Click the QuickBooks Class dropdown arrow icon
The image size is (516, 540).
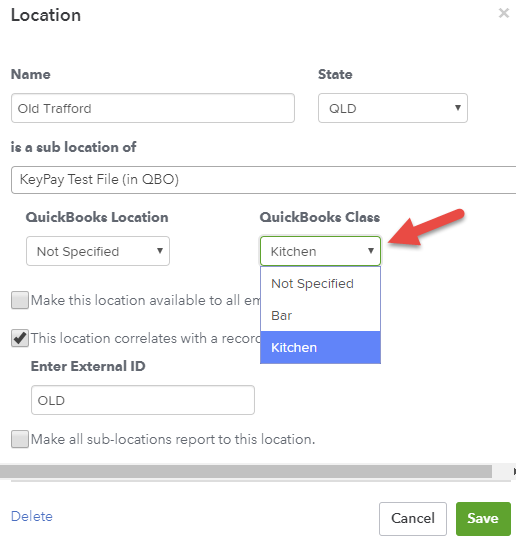[x=371, y=251]
